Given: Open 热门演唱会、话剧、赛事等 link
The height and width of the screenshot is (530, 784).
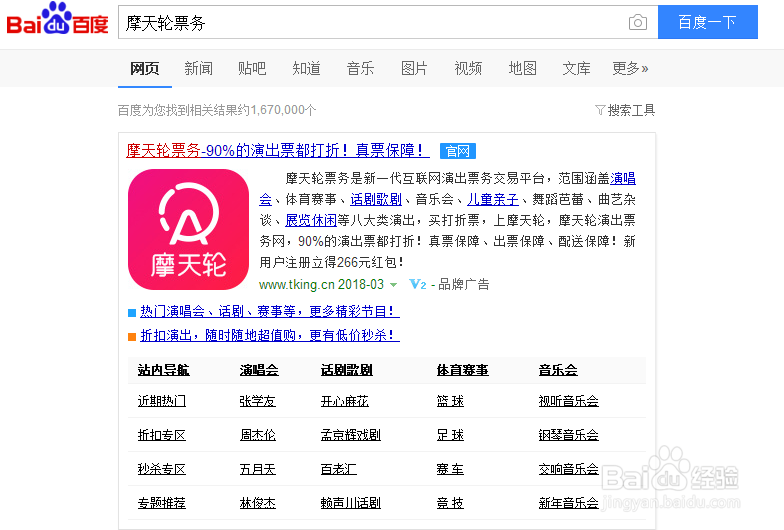Looking at the screenshot, I should 270,312.
